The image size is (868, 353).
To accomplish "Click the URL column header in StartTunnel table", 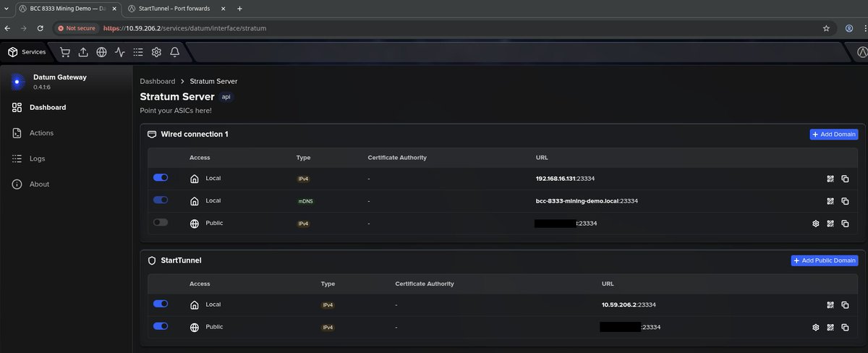I will pyautogui.click(x=608, y=284).
